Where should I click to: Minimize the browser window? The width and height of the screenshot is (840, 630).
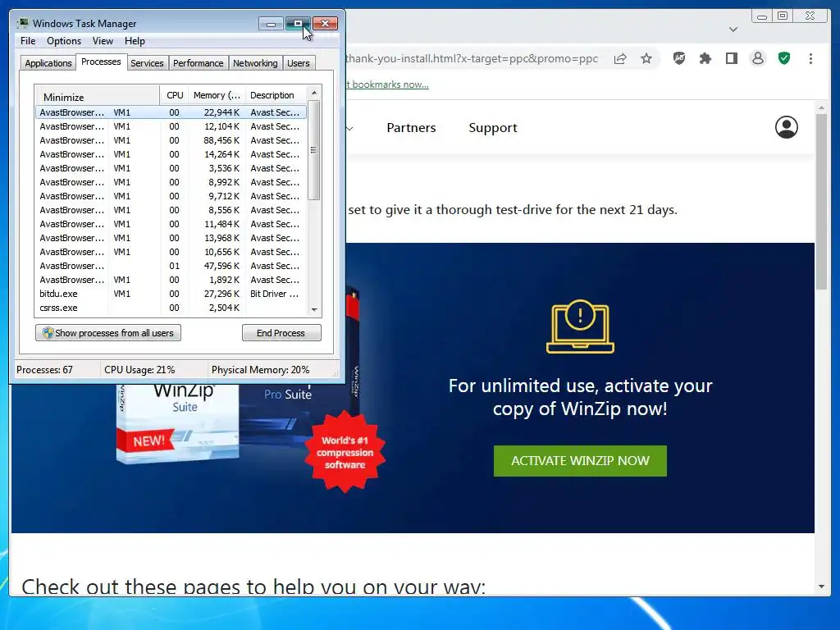point(762,16)
